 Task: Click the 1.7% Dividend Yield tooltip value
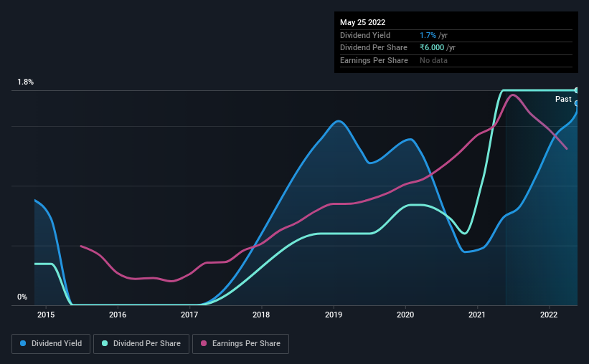(428, 35)
